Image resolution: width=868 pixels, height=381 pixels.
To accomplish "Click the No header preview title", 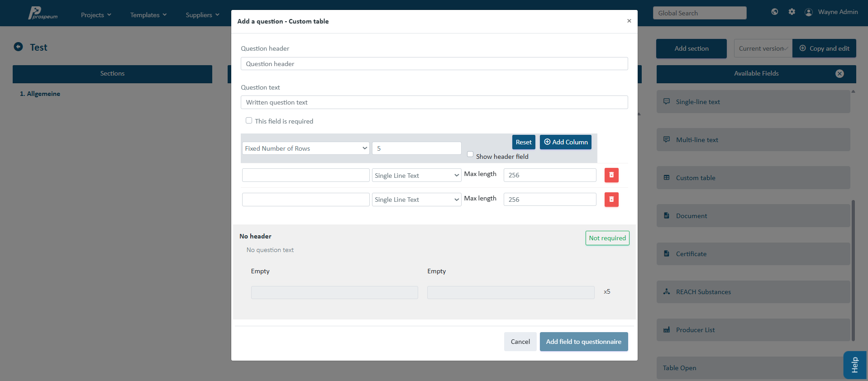I will [x=255, y=236].
